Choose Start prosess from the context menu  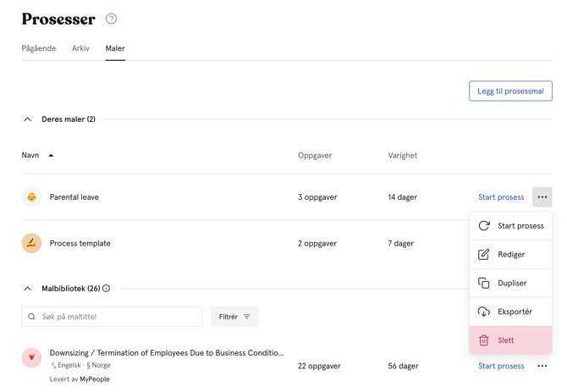(510, 226)
